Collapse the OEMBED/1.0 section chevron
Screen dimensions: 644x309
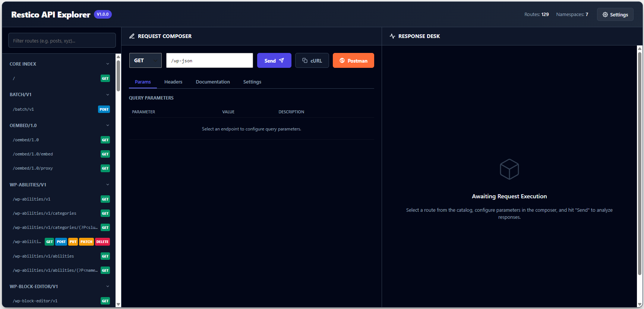[108, 125]
